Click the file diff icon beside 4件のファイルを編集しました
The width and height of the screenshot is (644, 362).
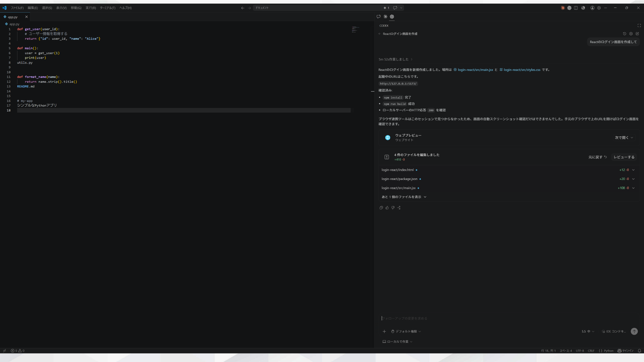pyautogui.click(x=386, y=157)
